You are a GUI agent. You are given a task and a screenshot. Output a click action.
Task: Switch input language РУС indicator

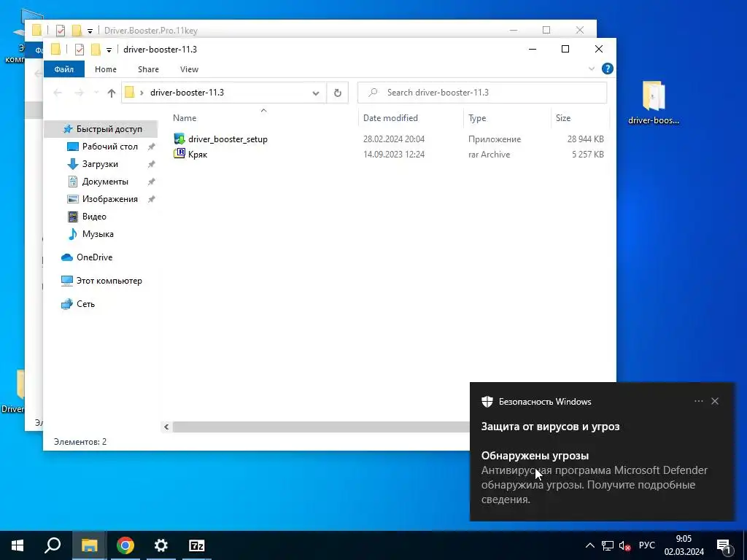[647, 545]
